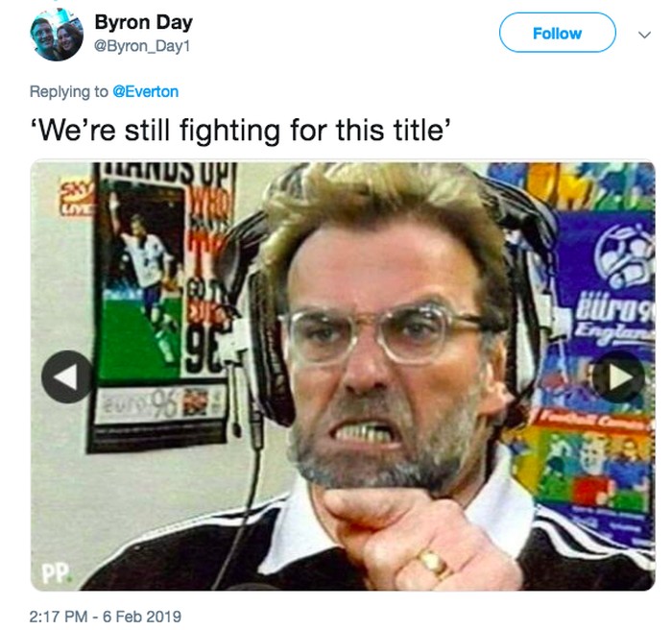Click the gold ring on the fist
Viewport: 672px width, 630px height.
[x=434, y=562]
